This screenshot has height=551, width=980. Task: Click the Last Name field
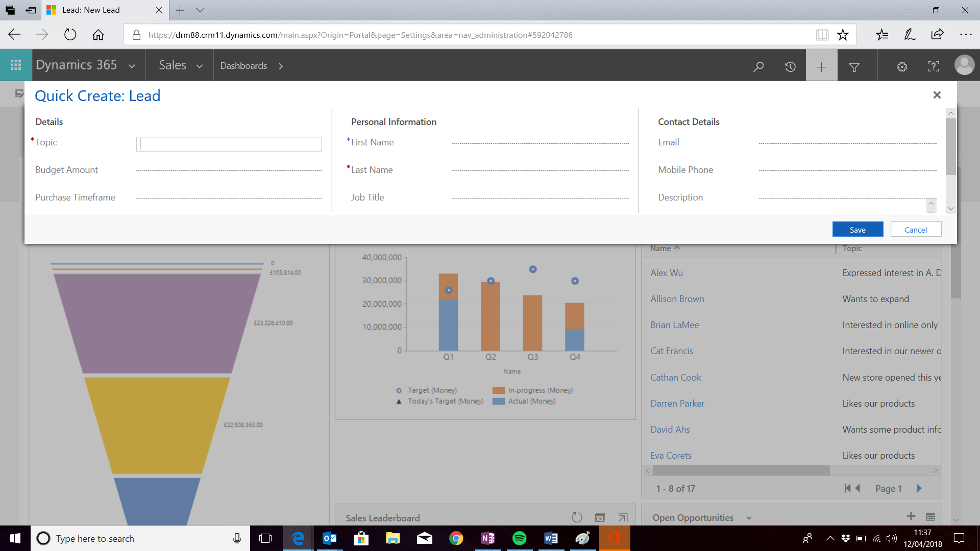(540, 170)
